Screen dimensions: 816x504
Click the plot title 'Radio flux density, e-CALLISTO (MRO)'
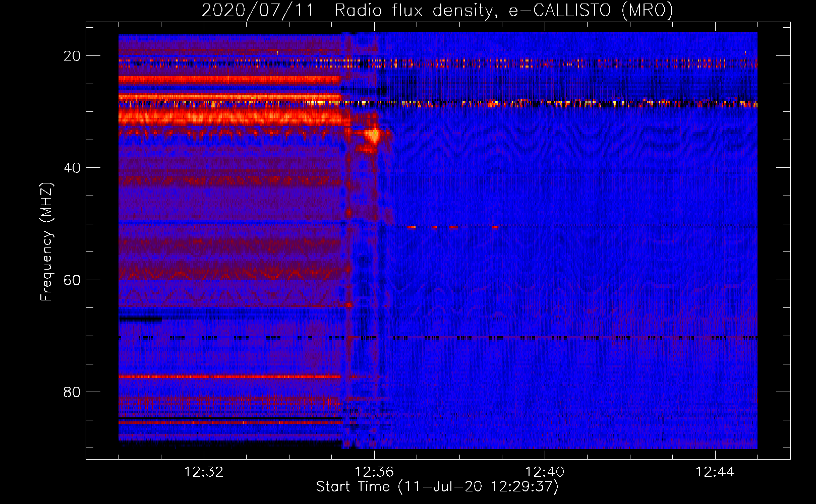tap(504, 10)
